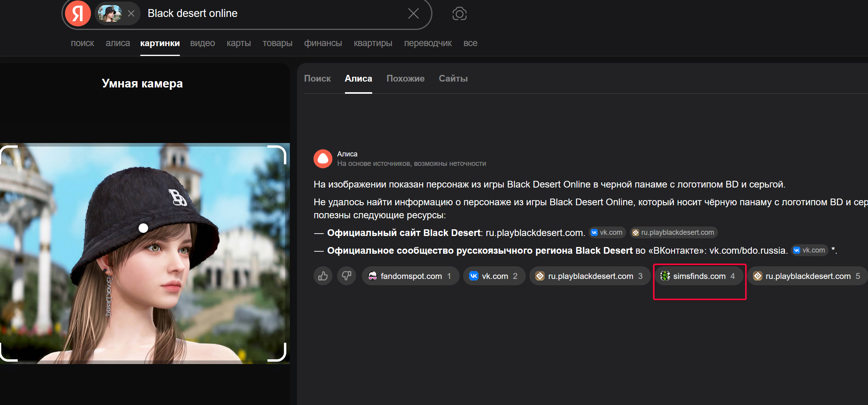Switch to the Сайты tab
868x405 pixels.
(453, 79)
